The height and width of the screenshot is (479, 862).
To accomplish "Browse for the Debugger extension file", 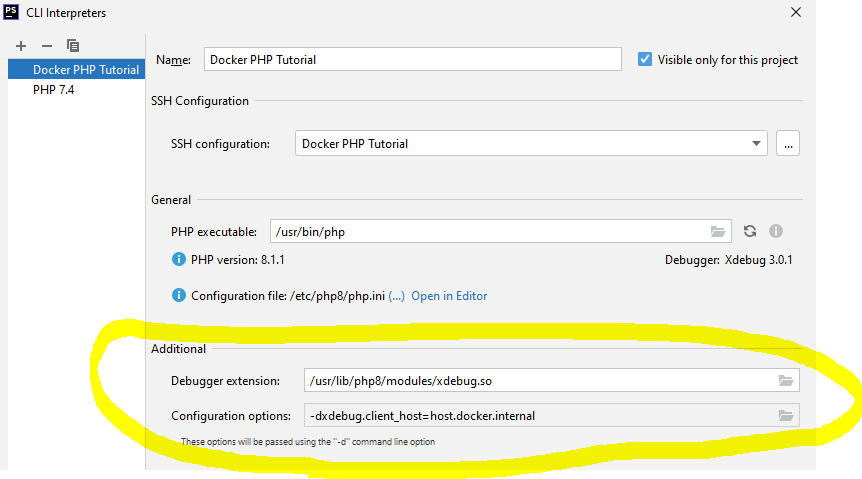I will click(786, 381).
